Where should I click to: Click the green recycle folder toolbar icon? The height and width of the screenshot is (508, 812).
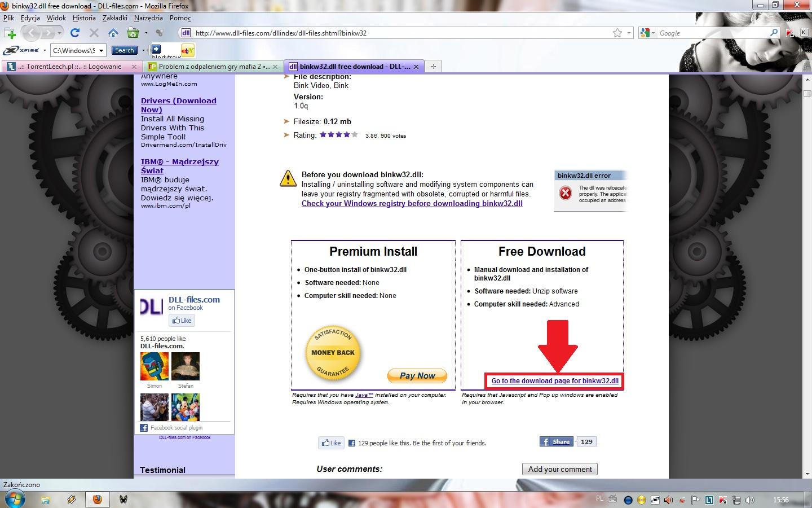[133, 33]
